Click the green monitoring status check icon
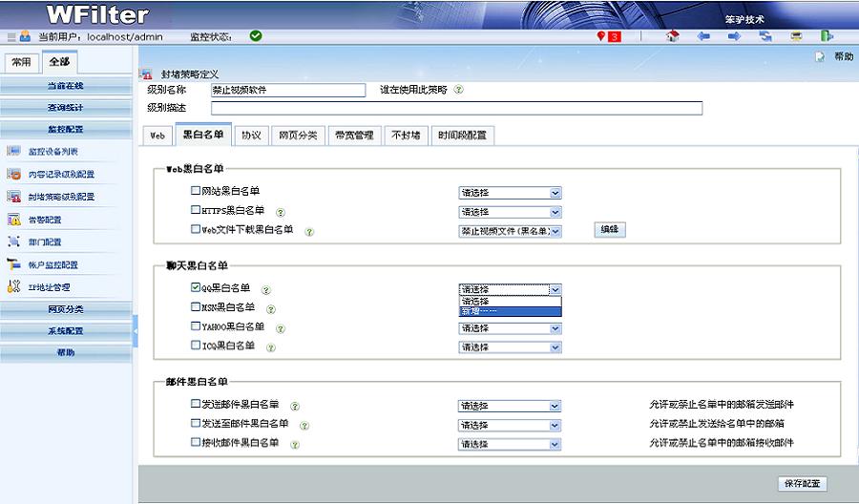Viewport: 859px width, 504px height. pyautogui.click(x=256, y=36)
